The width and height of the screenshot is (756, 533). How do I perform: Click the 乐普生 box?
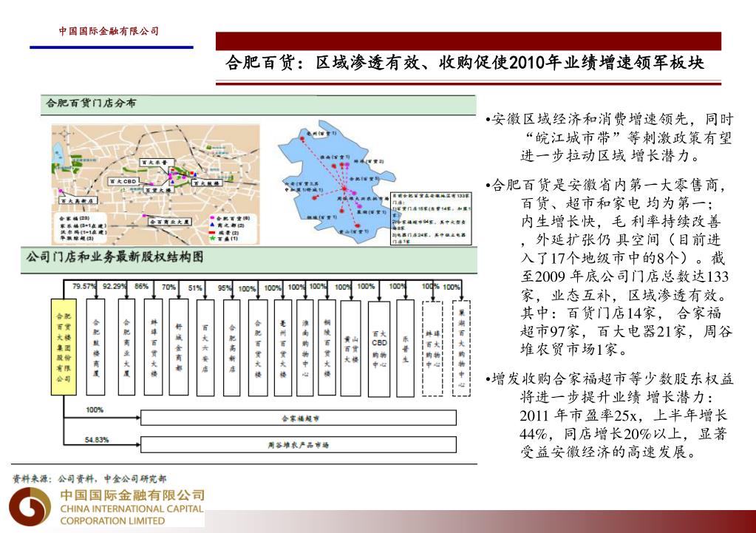coord(405,348)
